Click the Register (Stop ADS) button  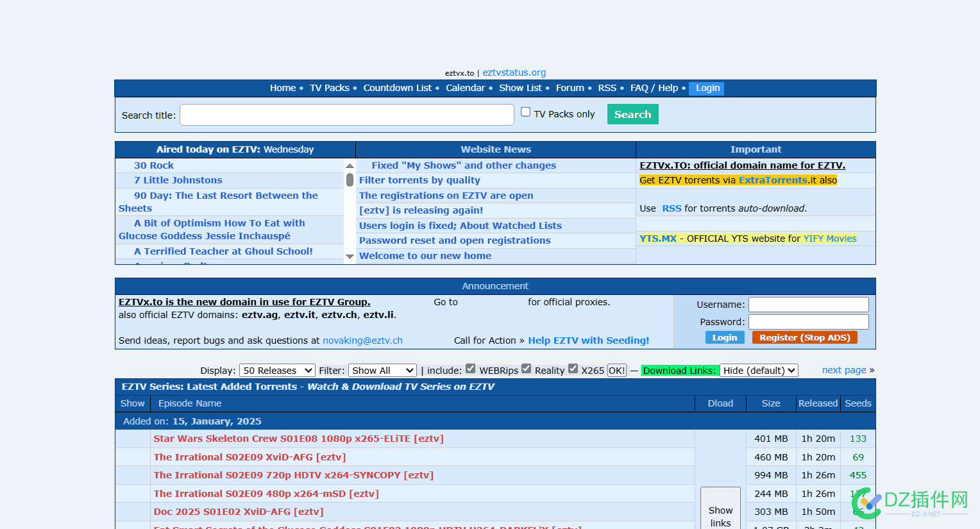pos(804,337)
